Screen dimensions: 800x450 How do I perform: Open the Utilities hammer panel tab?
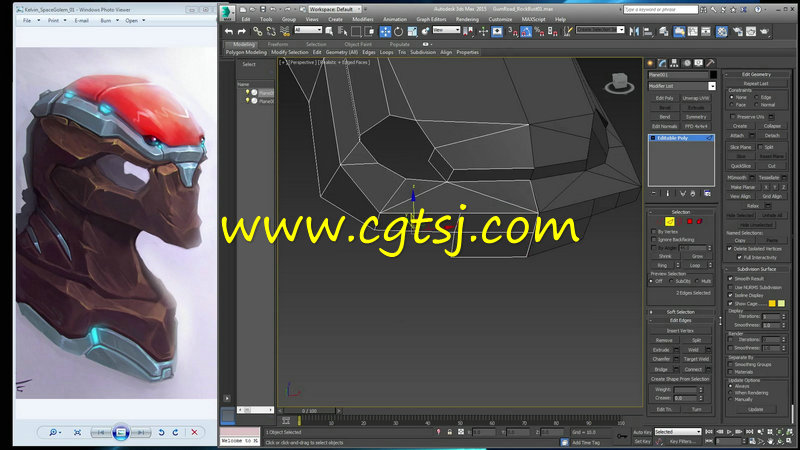point(710,63)
